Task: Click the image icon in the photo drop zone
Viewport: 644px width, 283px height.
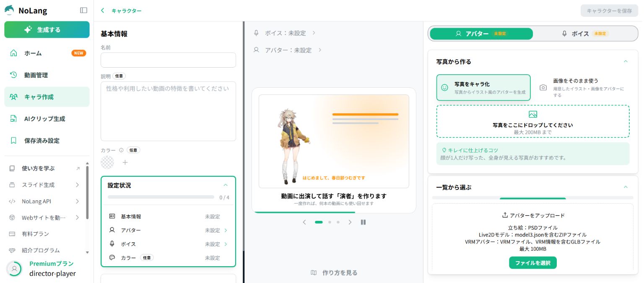Action: pos(533,114)
